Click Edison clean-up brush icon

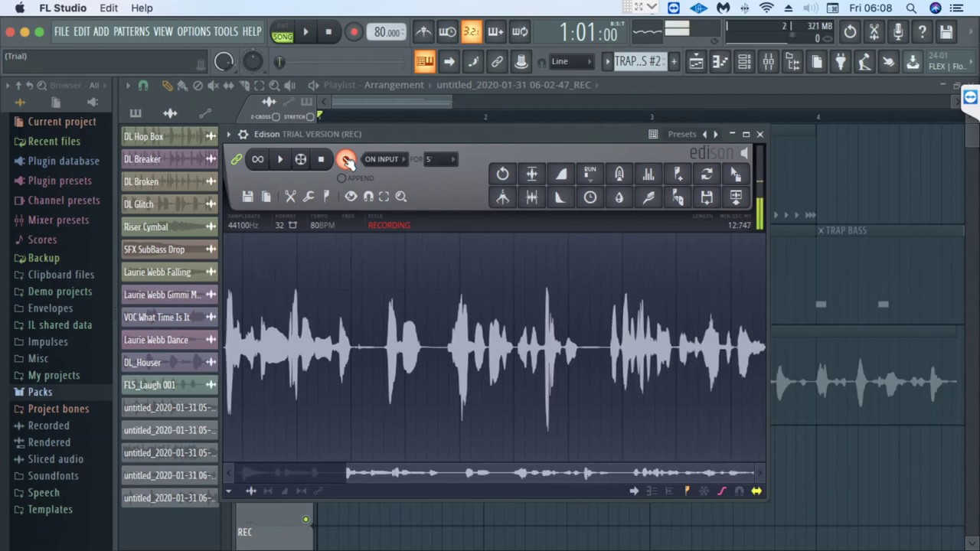648,197
